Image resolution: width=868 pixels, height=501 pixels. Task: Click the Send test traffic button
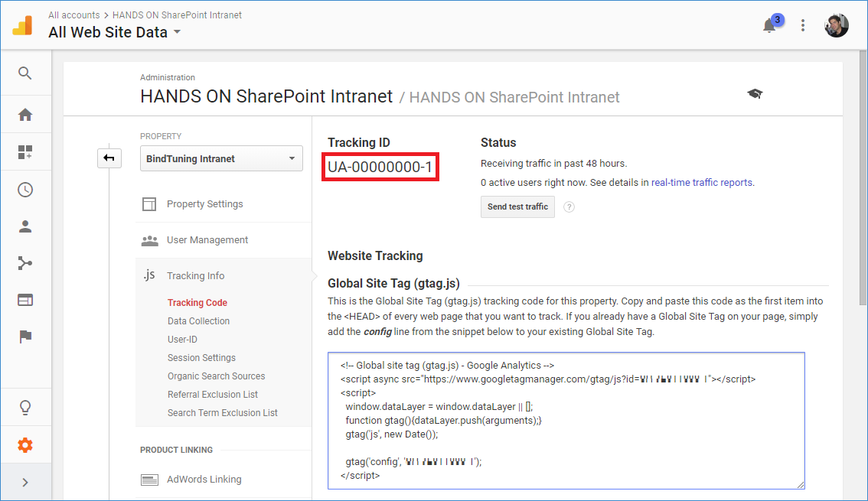point(517,207)
